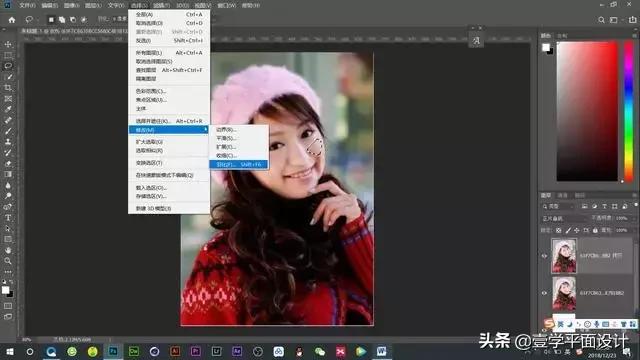Select the History Brush tool
Image resolution: width=640 pixels, height=360 pixels.
(8, 153)
